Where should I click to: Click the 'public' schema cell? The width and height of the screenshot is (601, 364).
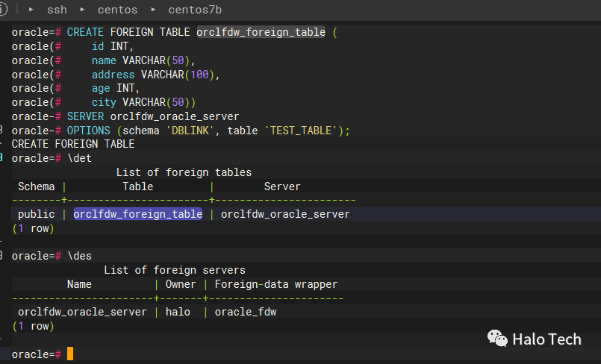(x=37, y=214)
